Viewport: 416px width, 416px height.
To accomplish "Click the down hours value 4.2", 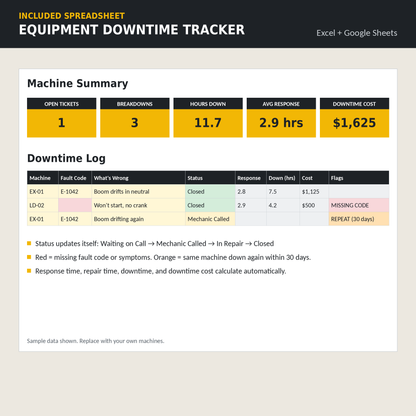I will tap(283, 205).
